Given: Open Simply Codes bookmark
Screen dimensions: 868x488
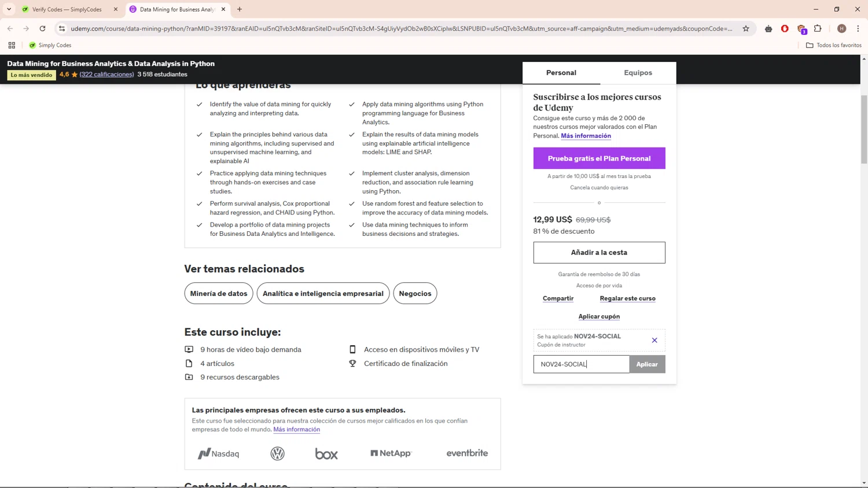Looking at the screenshot, I should (x=50, y=45).
